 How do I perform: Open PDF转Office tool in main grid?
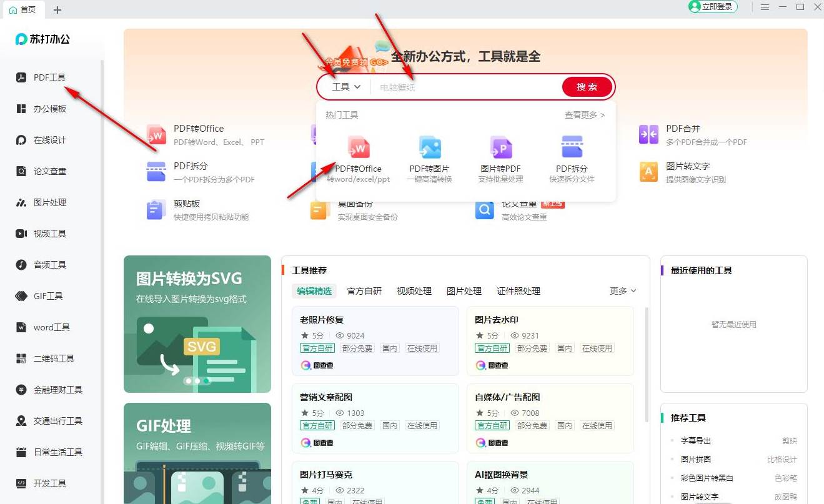pos(205,134)
